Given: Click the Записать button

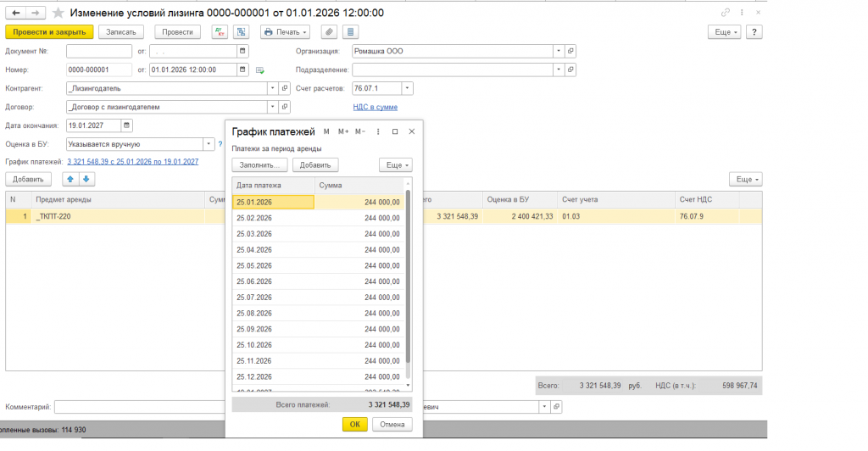Looking at the screenshot, I should coord(121,32).
